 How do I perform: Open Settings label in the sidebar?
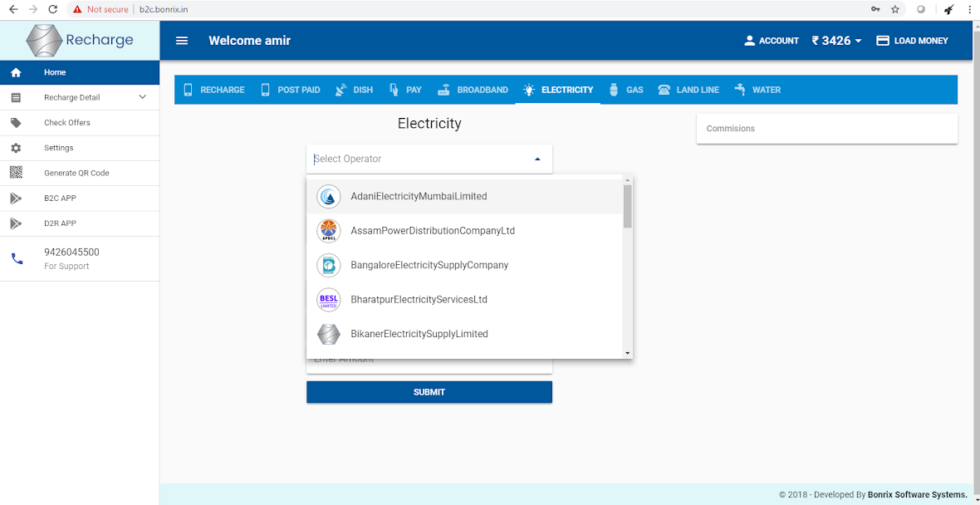59,148
